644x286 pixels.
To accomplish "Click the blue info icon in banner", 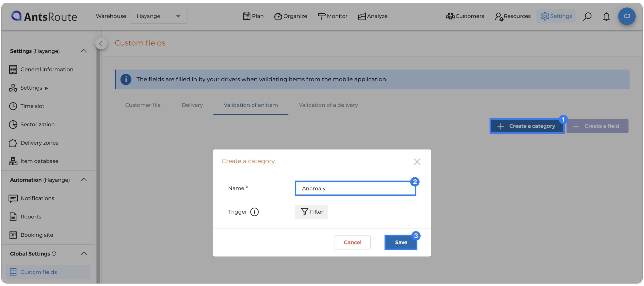I will pyautogui.click(x=126, y=79).
